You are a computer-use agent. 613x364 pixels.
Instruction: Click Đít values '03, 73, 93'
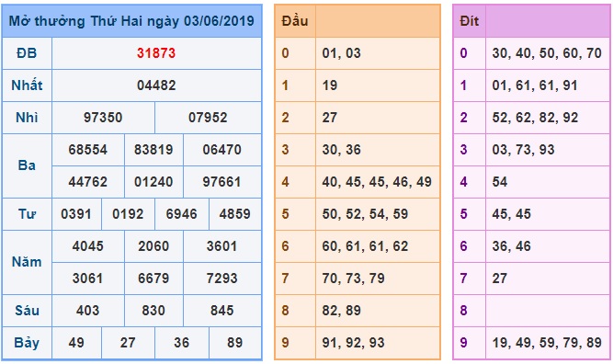tap(523, 150)
